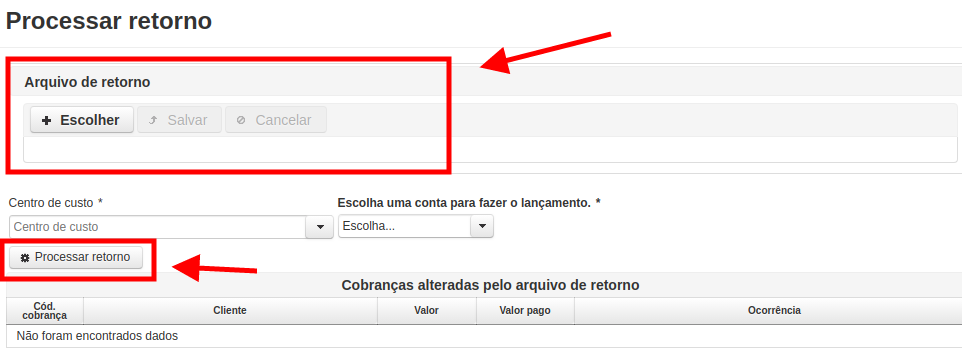Screen dimensions: 962x360
Task: Click the Processar retorno button
Action: 75,258
